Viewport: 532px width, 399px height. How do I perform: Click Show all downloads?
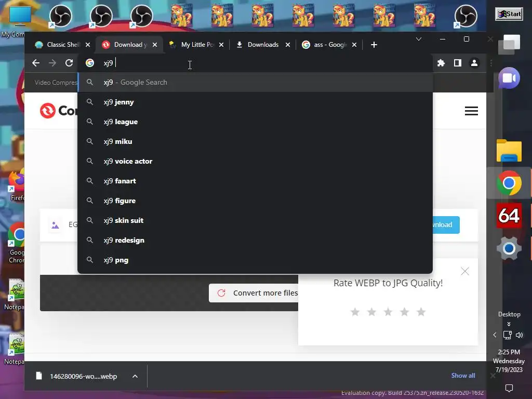tap(463, 376)
